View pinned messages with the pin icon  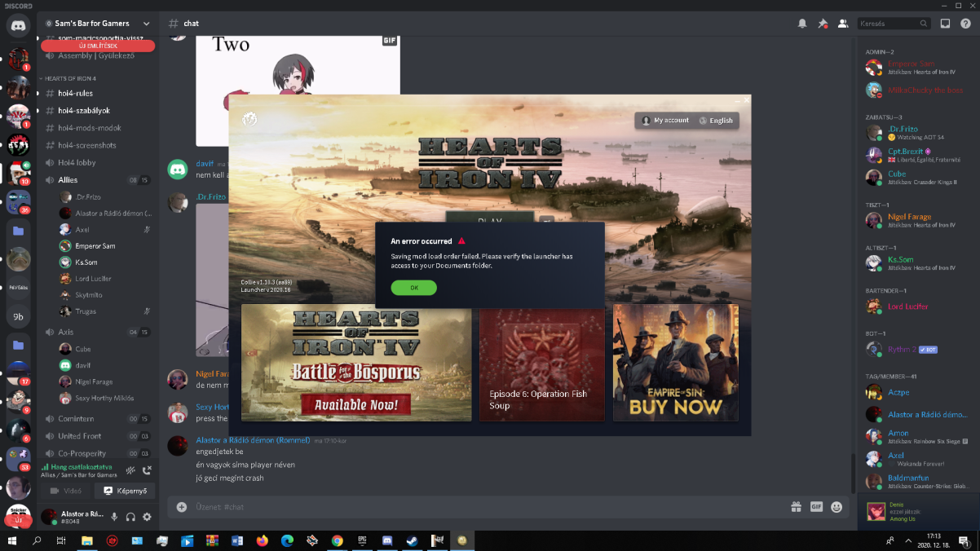[823, 23]
